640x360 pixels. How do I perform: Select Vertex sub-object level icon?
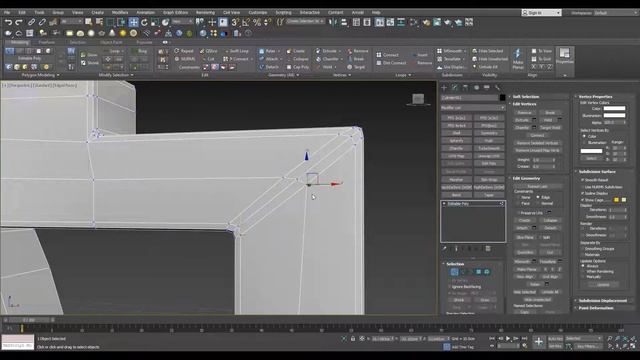click(454, 272)
